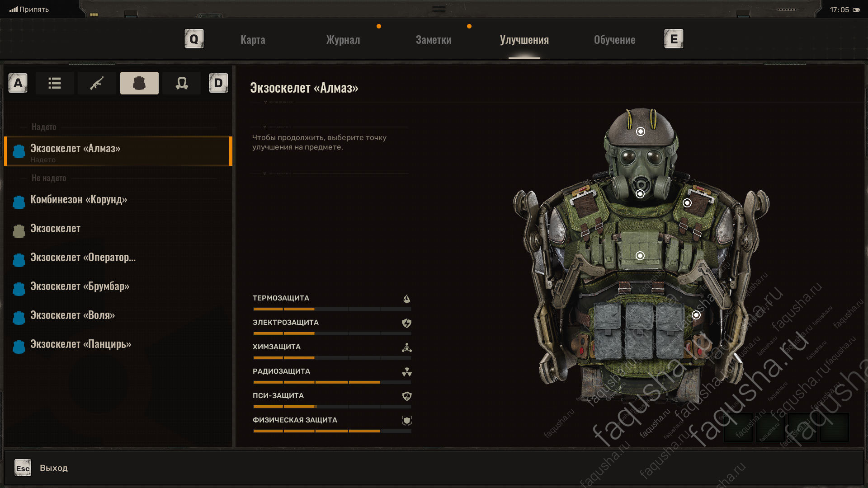Open the Улучшения tab
868x488 pixels.
click(x=524, y=40)
